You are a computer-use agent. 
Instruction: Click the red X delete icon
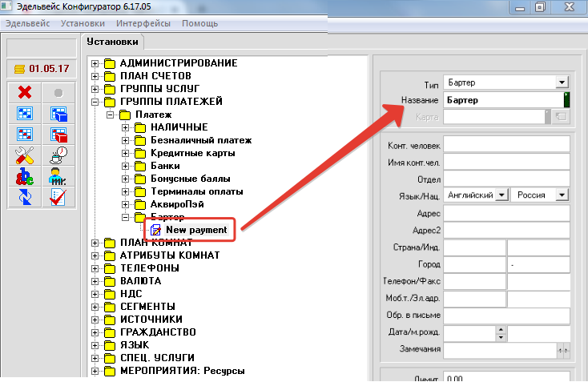click(x=24, y=93)
